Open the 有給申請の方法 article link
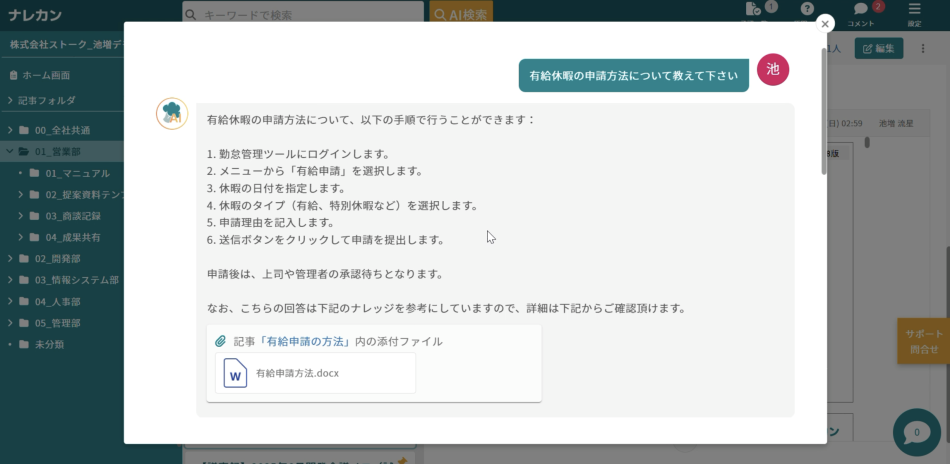The width and height of the screenshot is (950, 464). pyautogui.click(x=306, y=341)
